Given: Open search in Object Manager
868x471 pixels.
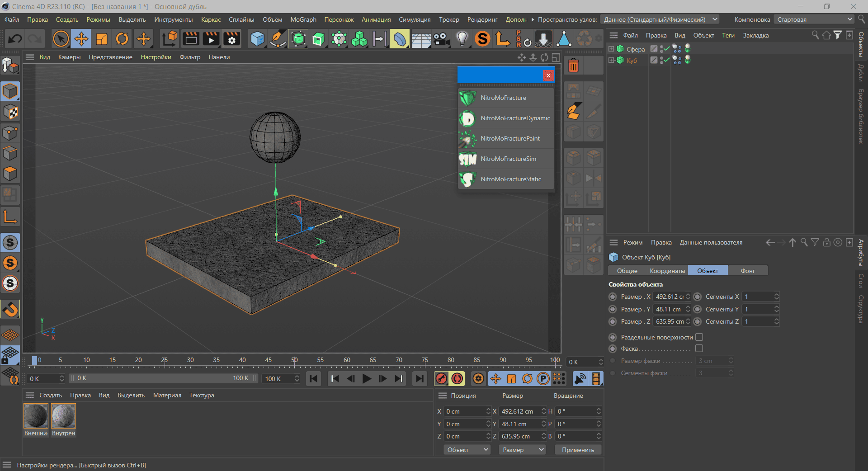Looking at the screenshot, I should tap(815, 35).
